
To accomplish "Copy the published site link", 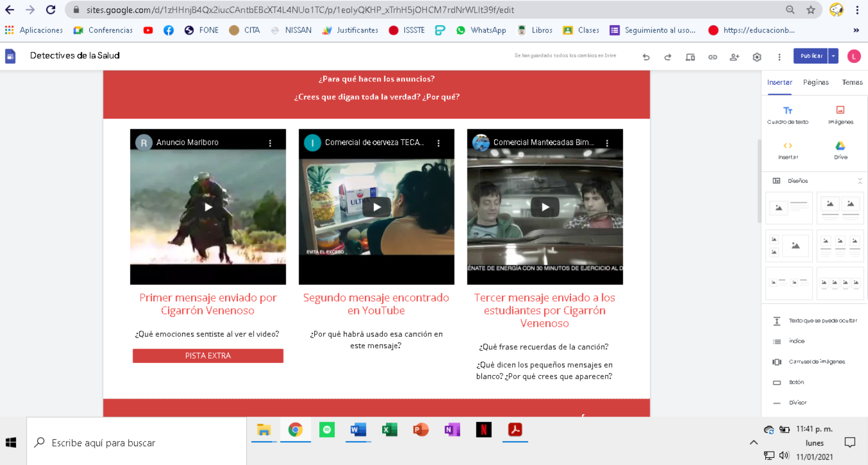I will [x=713, y=57].
